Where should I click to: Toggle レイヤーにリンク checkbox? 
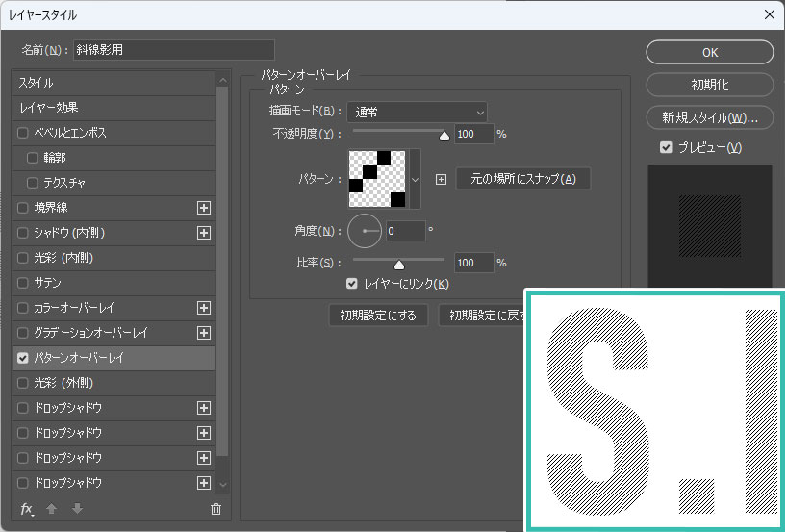pos(352,284)
